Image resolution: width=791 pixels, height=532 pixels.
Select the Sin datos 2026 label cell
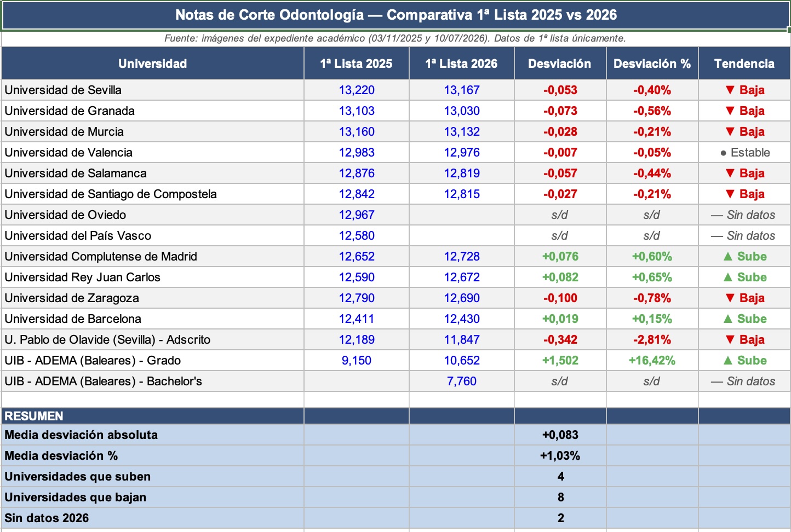pyautogui.click(x=153, y=518)
